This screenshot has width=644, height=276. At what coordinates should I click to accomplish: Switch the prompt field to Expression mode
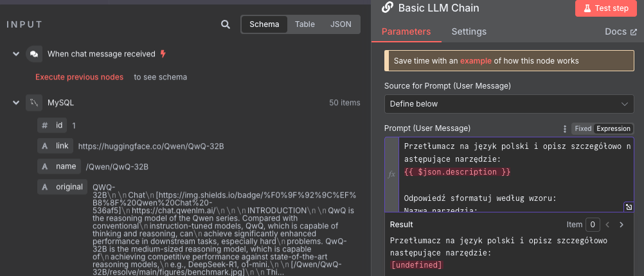pyautogui.click(x=613, y=128)
